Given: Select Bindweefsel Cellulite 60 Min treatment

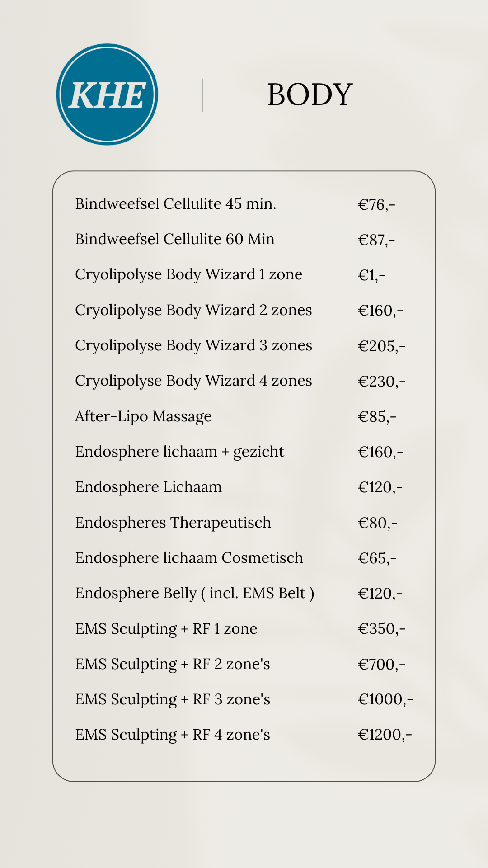Looking at the screenshot, I should (174, 239).
